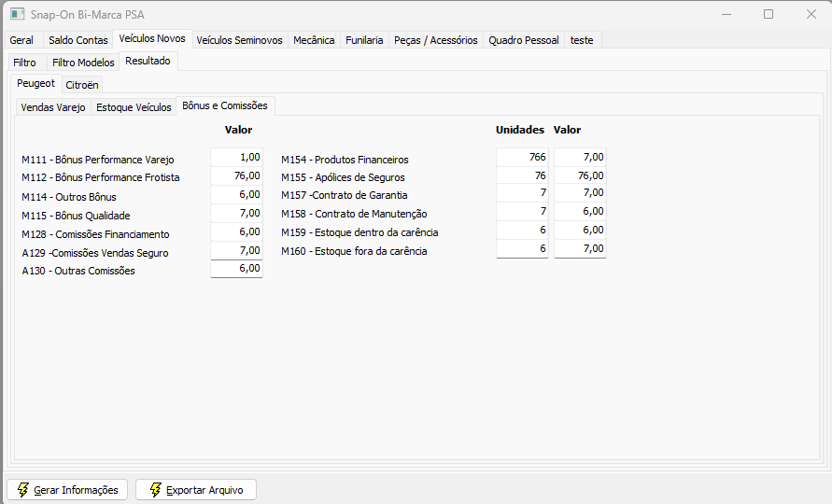The height and width of the screenshot is (504, 832).
Task: Switch to the Veículos Seminovos tab
Action: click(x=239, y=40)
